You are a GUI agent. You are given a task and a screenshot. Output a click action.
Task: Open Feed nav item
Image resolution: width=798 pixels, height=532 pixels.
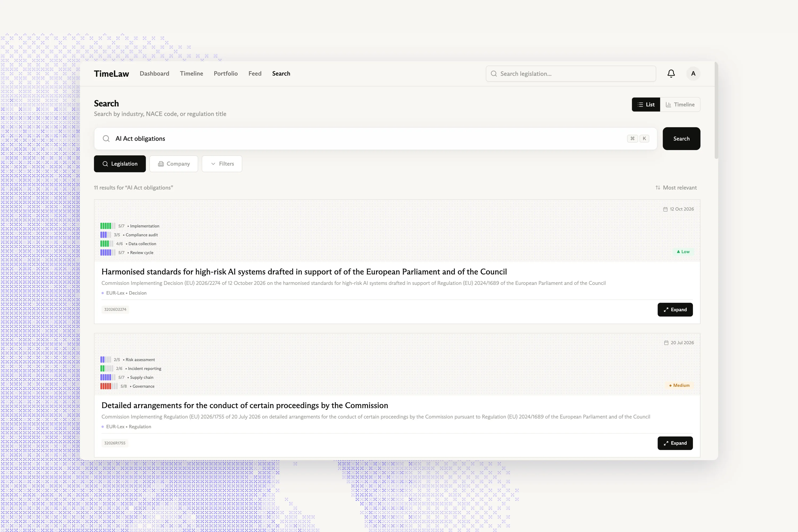[x=255, y=74]
